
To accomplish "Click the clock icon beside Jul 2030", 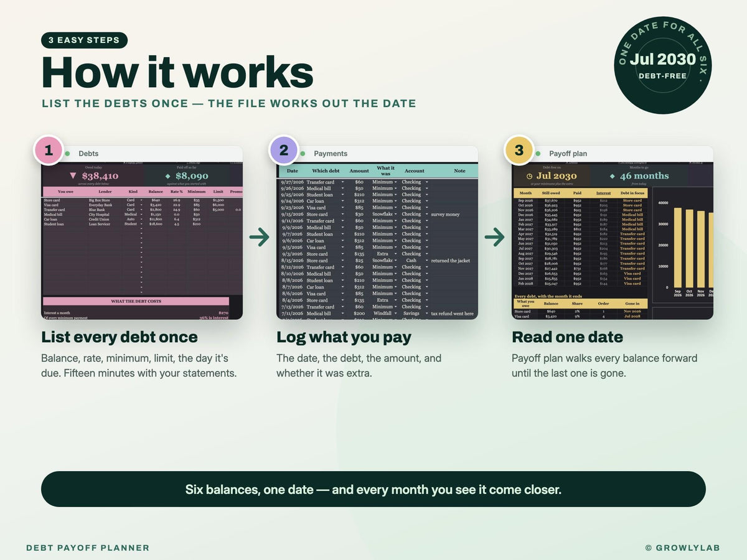I will point(529,176).
